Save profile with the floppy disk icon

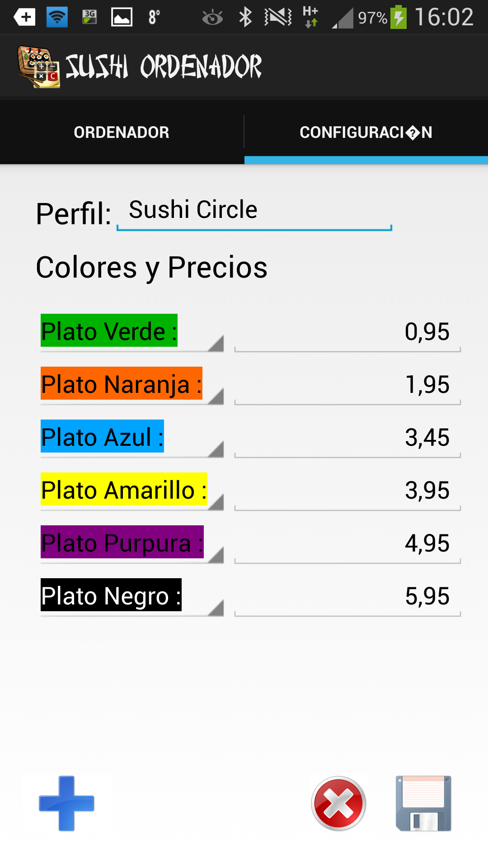coord(423,803)
